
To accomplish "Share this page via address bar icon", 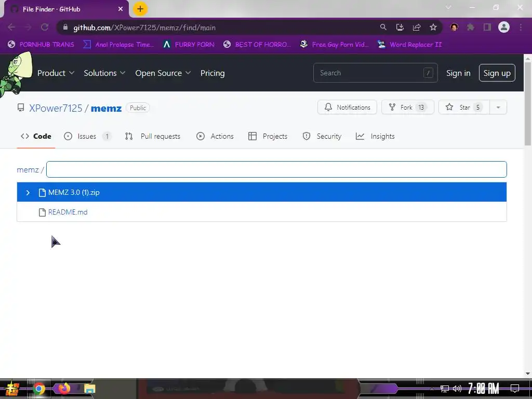I will click(417, 27).
